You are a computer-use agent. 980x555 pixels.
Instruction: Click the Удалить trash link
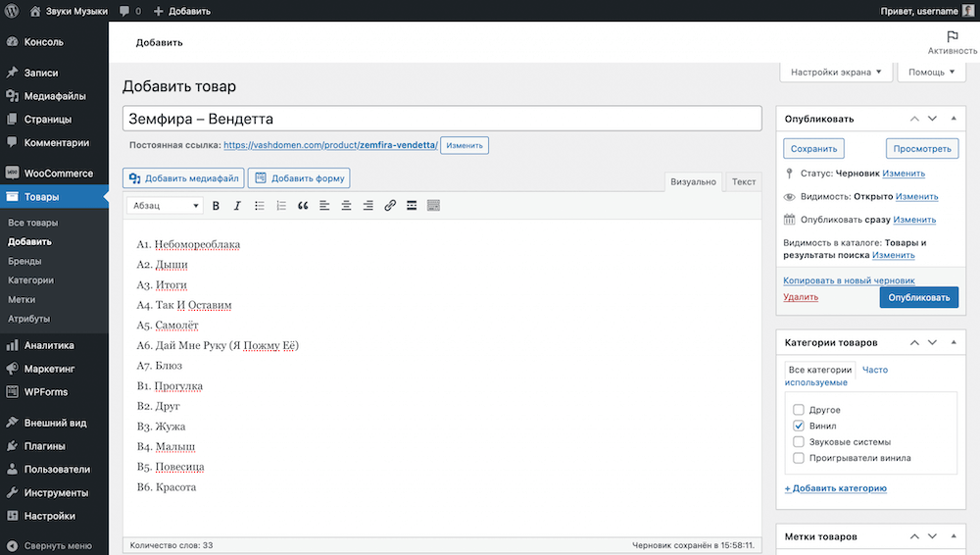[x=801, y=297]
